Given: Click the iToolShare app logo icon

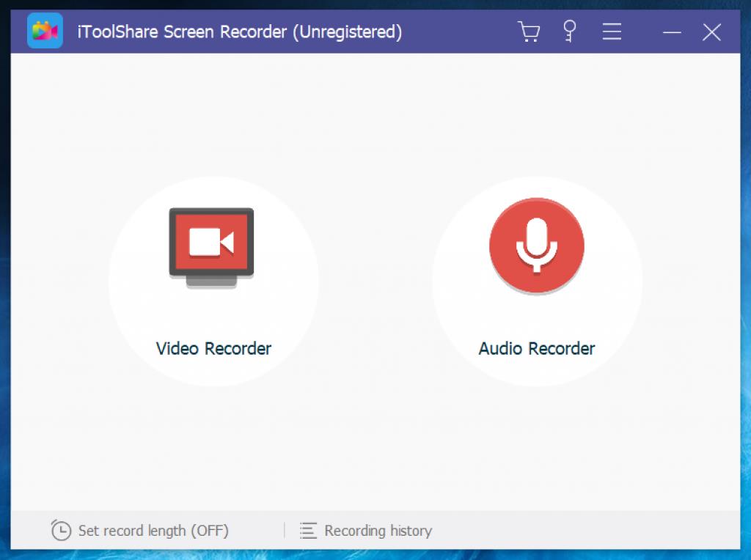Looking at the screenshot, I should (45, 31).
